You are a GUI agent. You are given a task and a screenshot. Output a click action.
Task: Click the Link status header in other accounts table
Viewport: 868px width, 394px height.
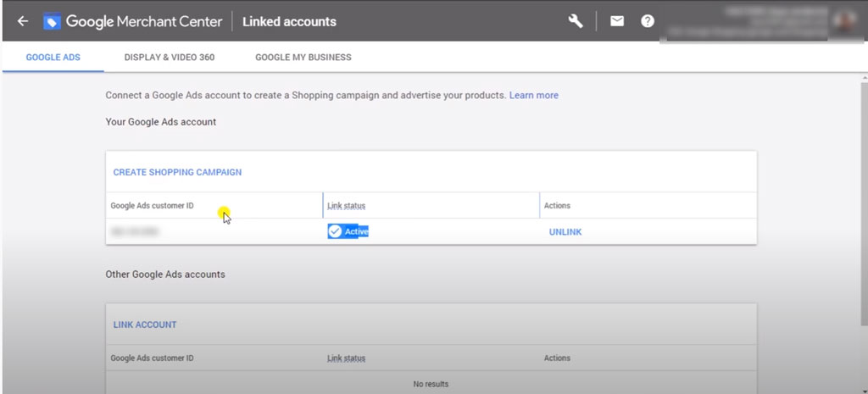coord(347,358)
